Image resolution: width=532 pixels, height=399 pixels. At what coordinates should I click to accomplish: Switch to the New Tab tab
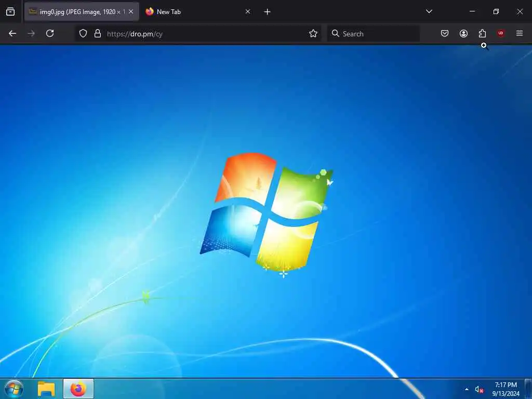click(x=198, y=12)
